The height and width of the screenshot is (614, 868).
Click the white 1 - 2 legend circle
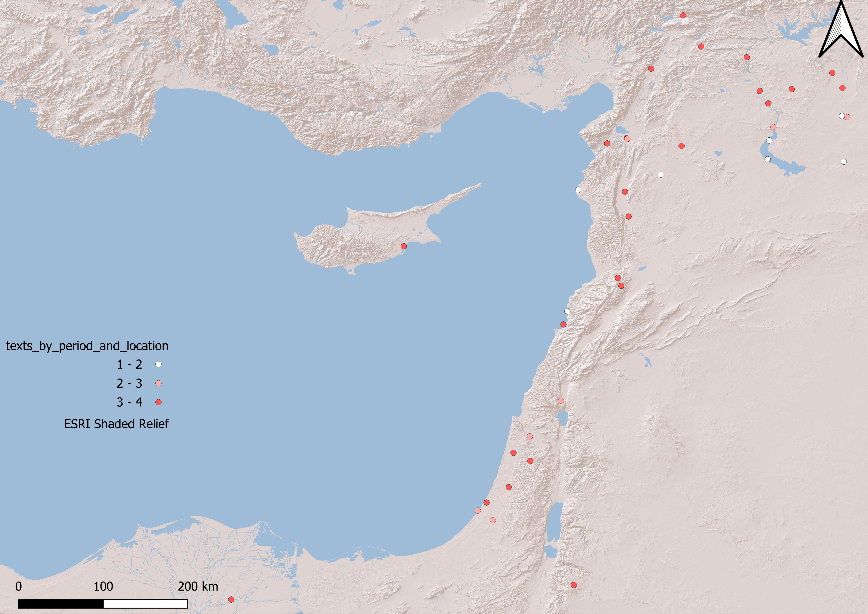tap(158, 364)
